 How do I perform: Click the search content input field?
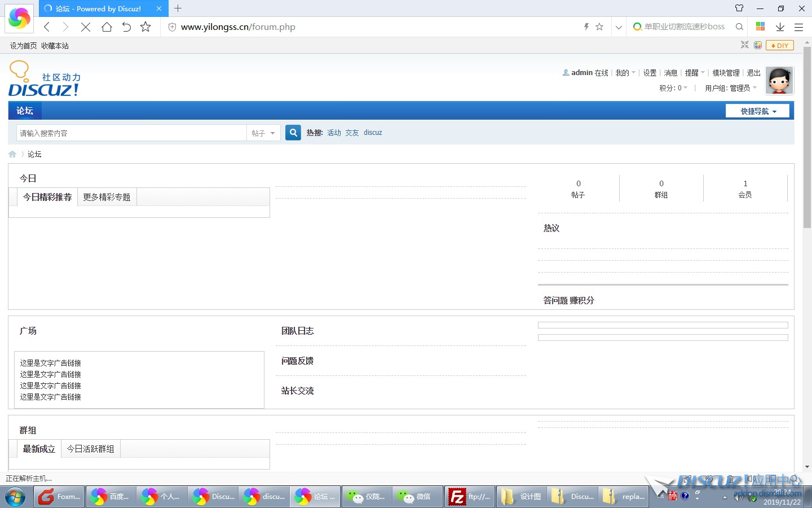click(131, 133)
